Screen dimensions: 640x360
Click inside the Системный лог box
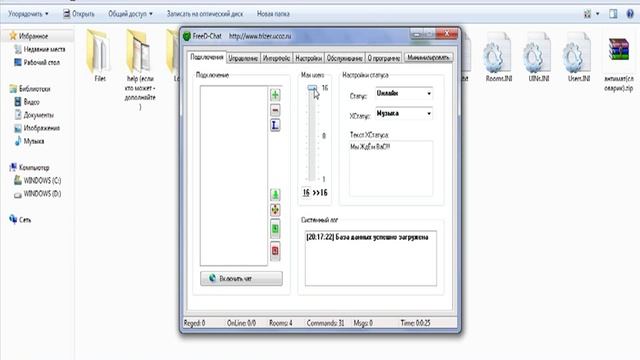(x=371, y=258)
